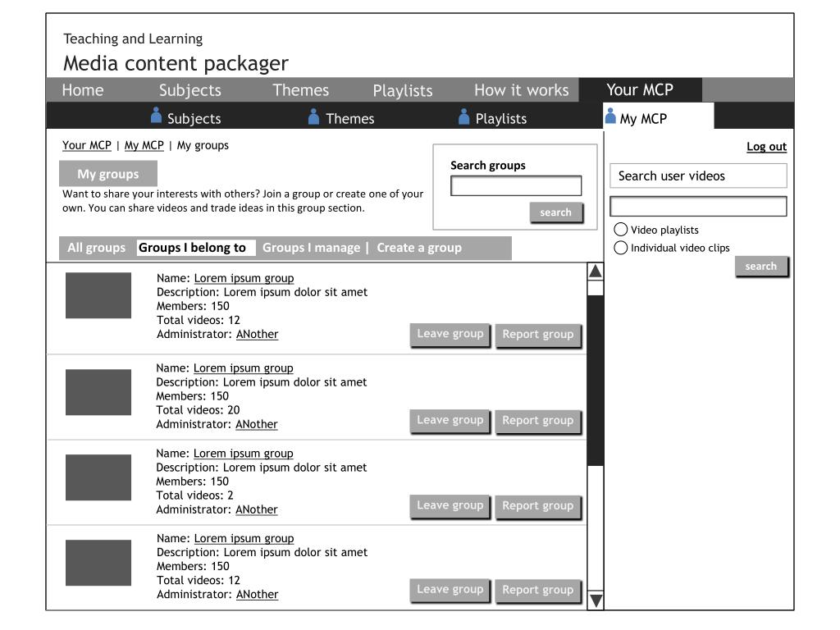840x630 pixels.
Task: Open the Subjects item in the dark sub-navigation
Action: click(194, 118)
